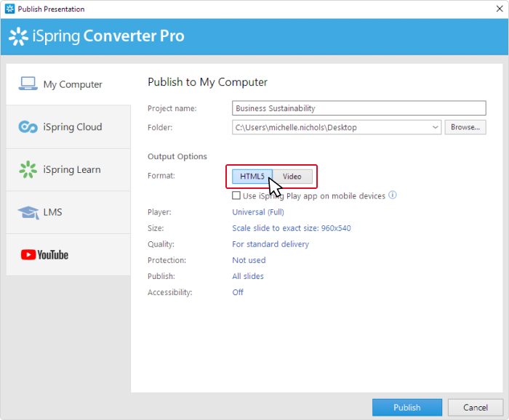The image size is (509, 420).
Task: Open the iSpring Cloud tab label
Action: pyautogui.click(x=73, y=127)
